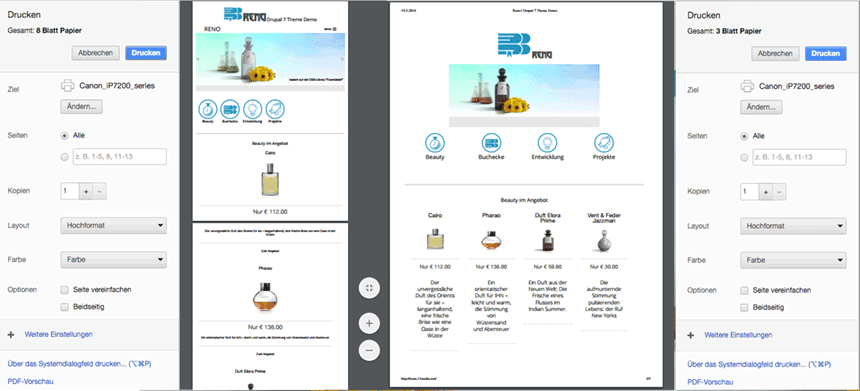The image size is (860, 391).
Task: Click the Beauty circle icon on right preview
Action: pos(435,143)
